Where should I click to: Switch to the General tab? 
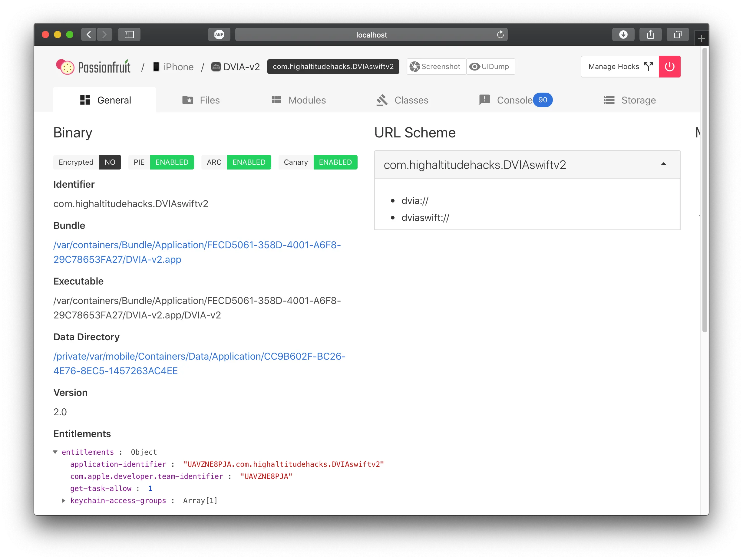104,100
